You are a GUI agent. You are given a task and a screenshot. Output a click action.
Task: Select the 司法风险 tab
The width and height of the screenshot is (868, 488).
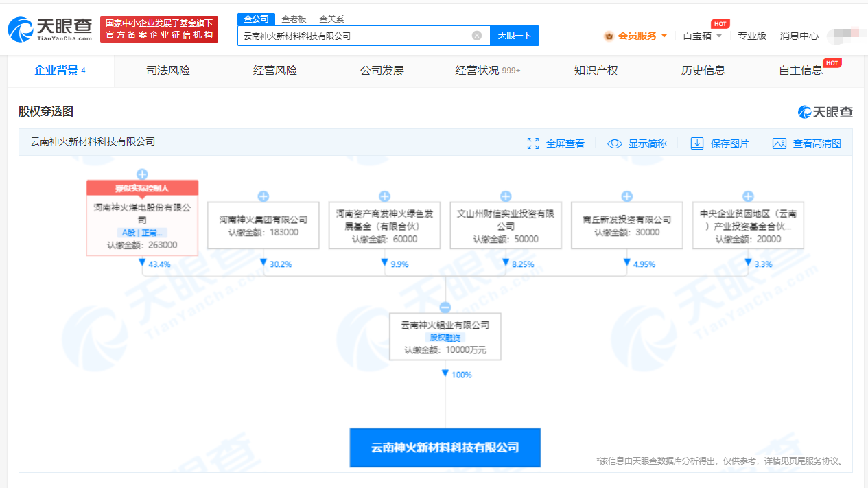coord(168,71)
